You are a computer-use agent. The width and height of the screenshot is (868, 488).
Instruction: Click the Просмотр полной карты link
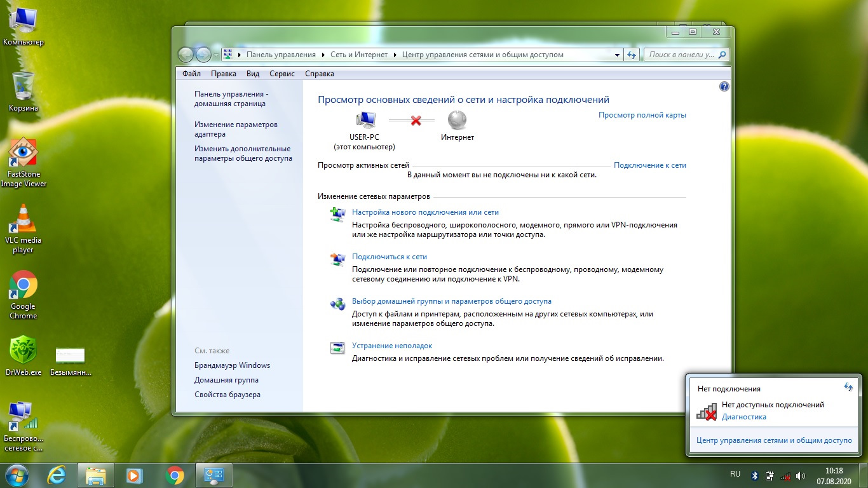pos(642,115)
